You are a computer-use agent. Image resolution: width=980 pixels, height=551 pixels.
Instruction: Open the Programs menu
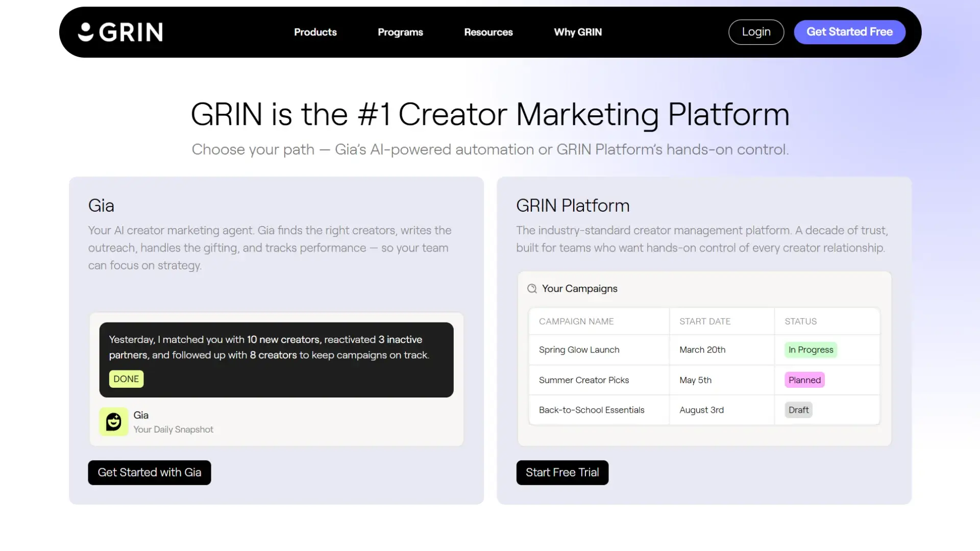coord(400,32)
